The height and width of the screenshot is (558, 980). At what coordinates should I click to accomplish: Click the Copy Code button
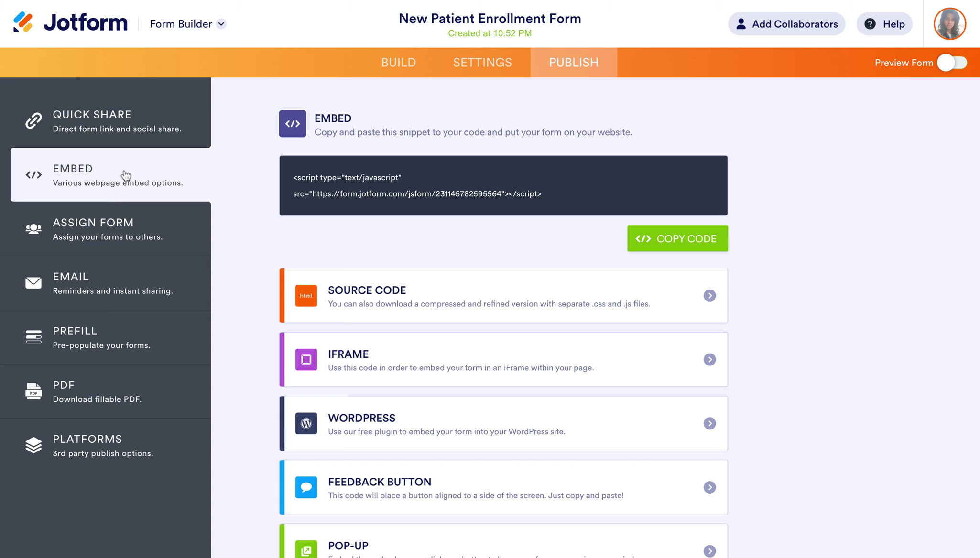pos(677,238)
